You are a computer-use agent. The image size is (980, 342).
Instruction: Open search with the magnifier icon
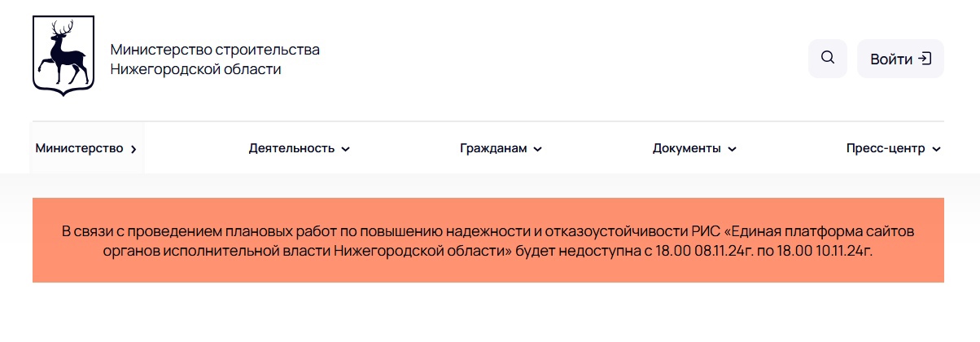tap(828, 59)
